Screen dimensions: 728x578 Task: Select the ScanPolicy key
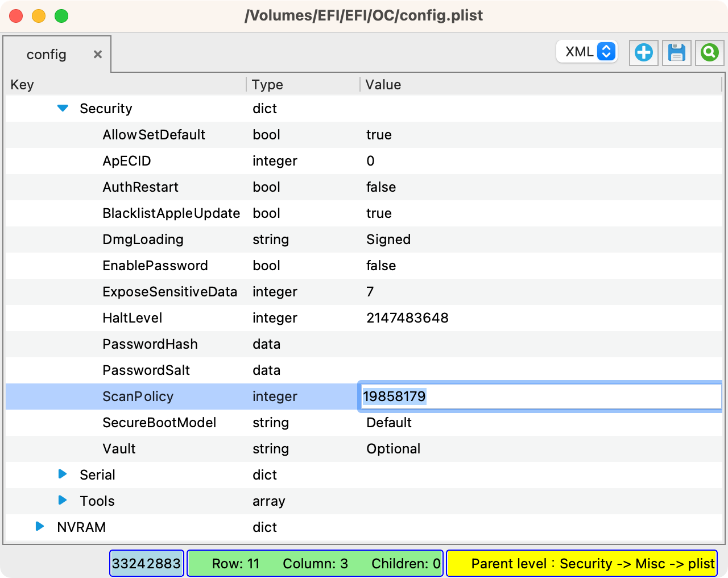click(138, 397)
